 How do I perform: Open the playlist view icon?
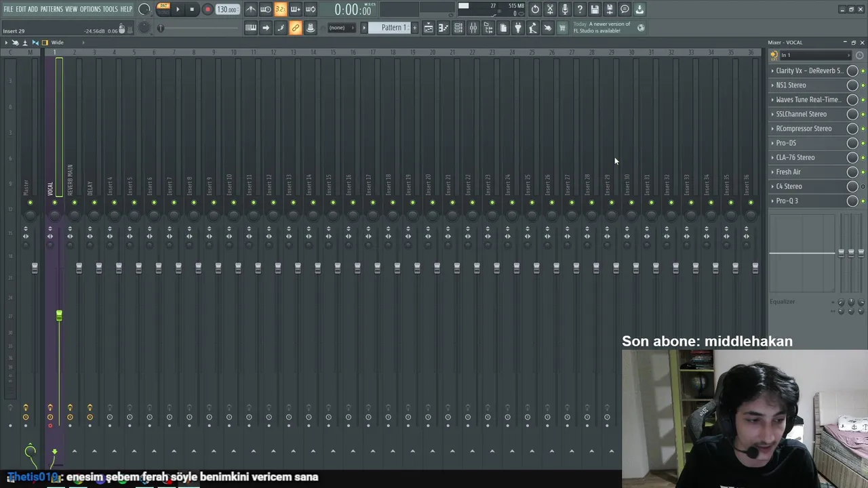[429, 28]
